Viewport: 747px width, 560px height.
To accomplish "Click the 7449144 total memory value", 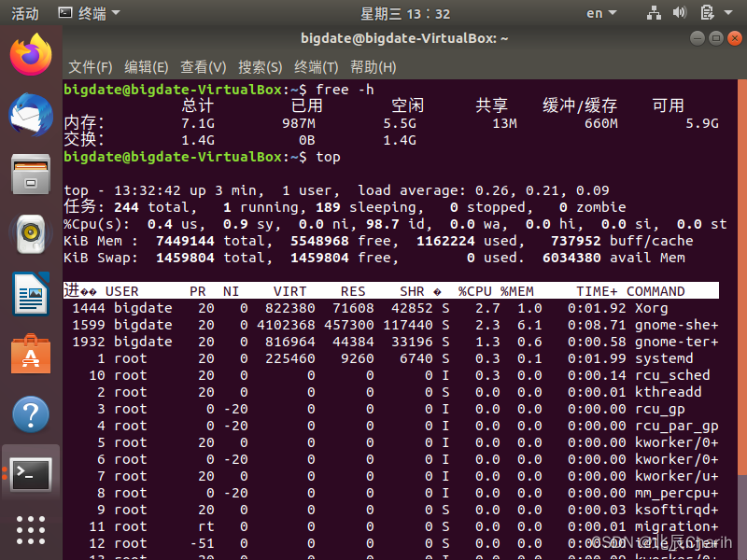I will [185, 241].
